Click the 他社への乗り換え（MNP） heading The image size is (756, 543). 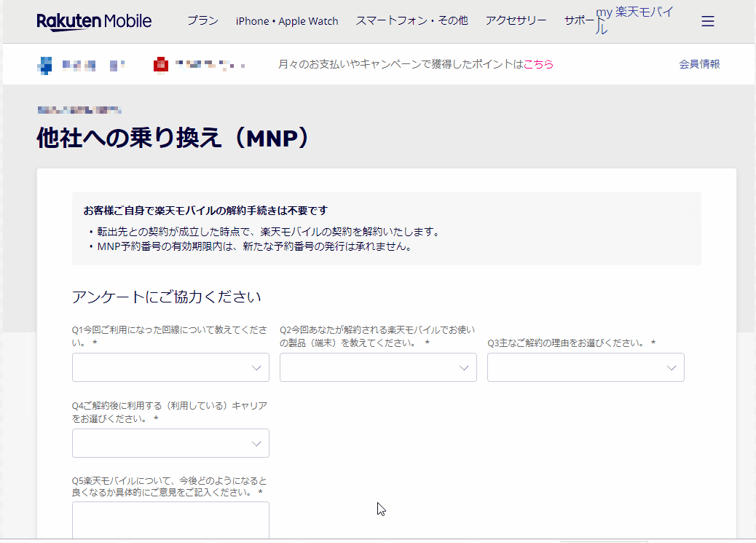click(x=172, y=138)
